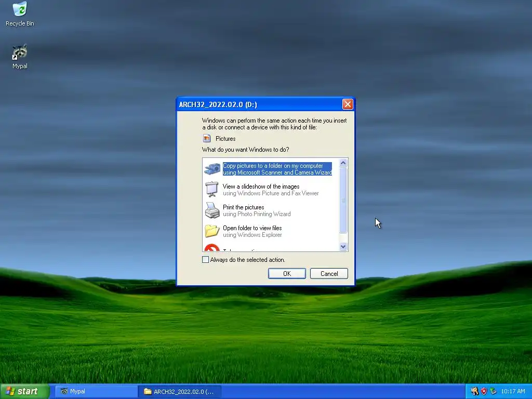Select View a slideshow of the images
532x399 pixels.
(x=270, y=190)
